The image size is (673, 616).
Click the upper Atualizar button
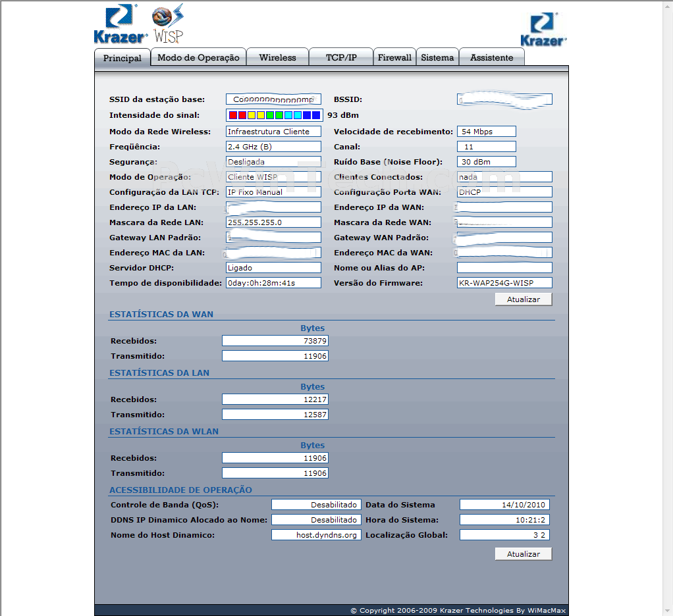(524, 299)
